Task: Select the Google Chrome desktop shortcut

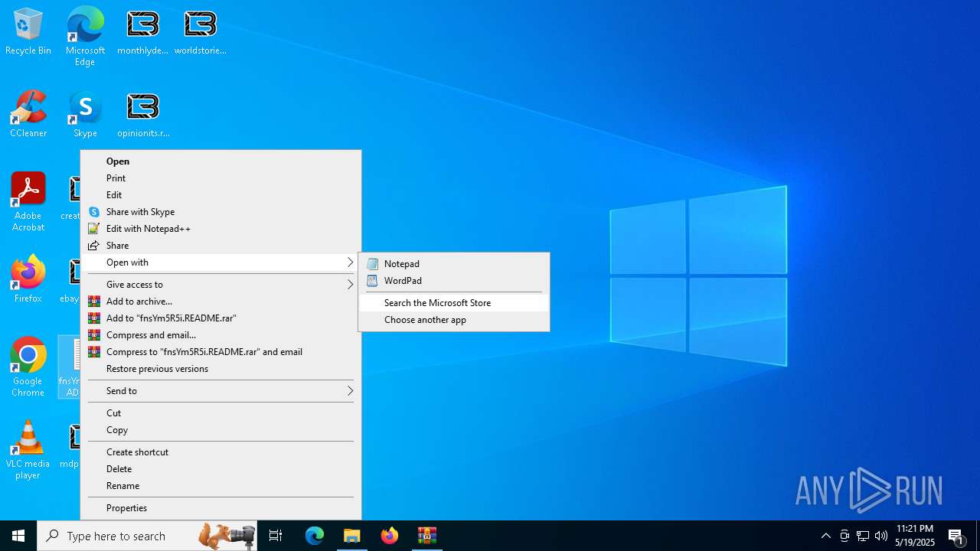Action: (x=28, y=367)
